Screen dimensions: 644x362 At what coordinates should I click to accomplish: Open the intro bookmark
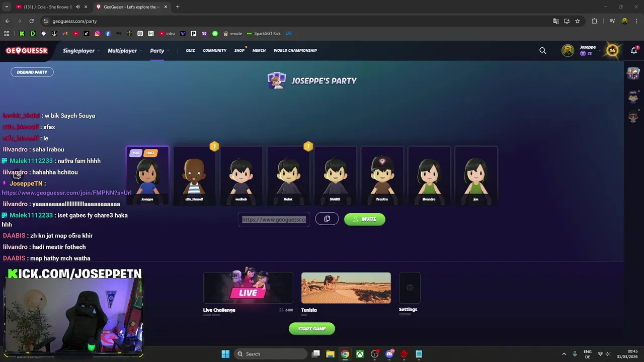[x=167, y=34]
